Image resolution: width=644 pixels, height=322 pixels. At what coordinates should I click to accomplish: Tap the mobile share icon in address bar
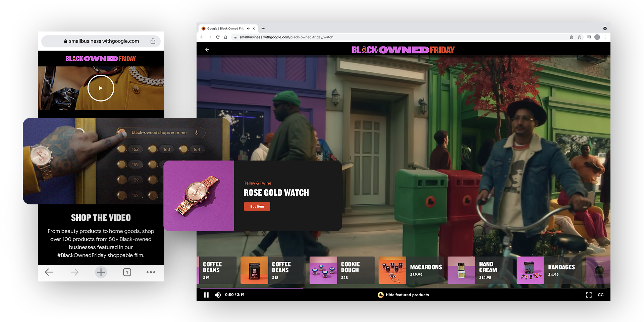153,41
